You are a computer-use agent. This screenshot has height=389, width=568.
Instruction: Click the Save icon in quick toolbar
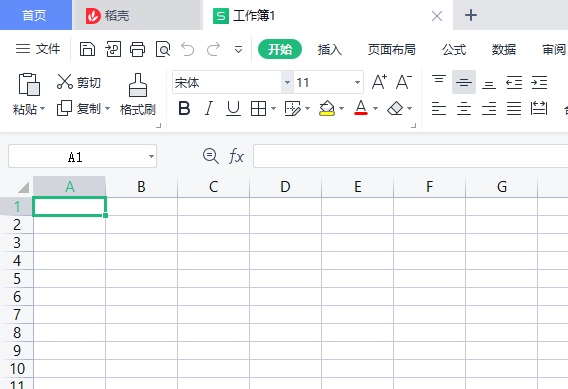pos(87,49)
